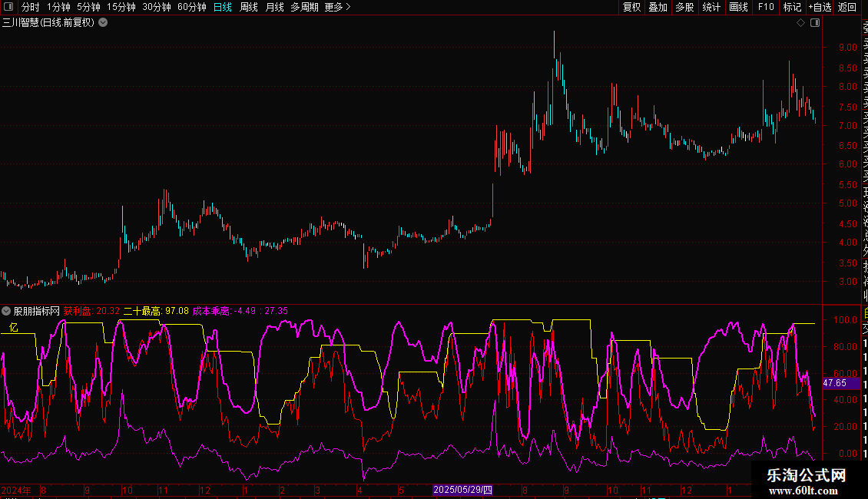The width and height of the screenshot is (868, 499).
Task: Switch to the 分时 intraday tab
Action: pos(31,7)
